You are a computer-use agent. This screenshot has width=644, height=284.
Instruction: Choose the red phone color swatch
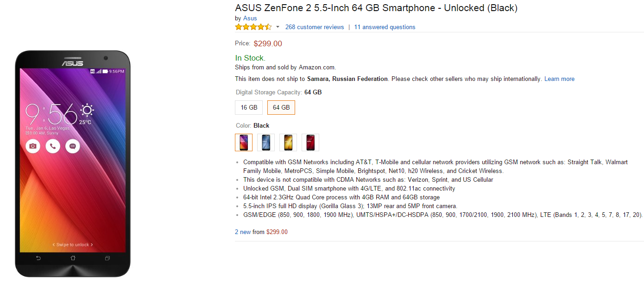coord(310,142)
